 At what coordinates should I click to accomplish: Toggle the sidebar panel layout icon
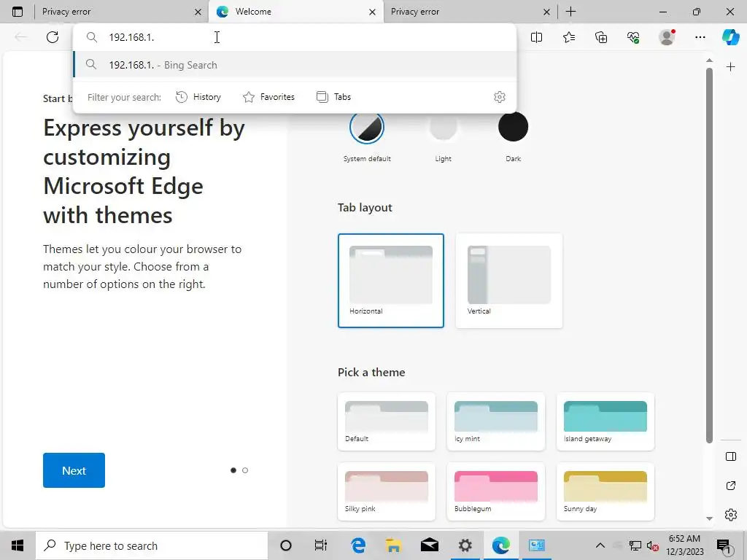pyautogui.click(x=731, y=456)
